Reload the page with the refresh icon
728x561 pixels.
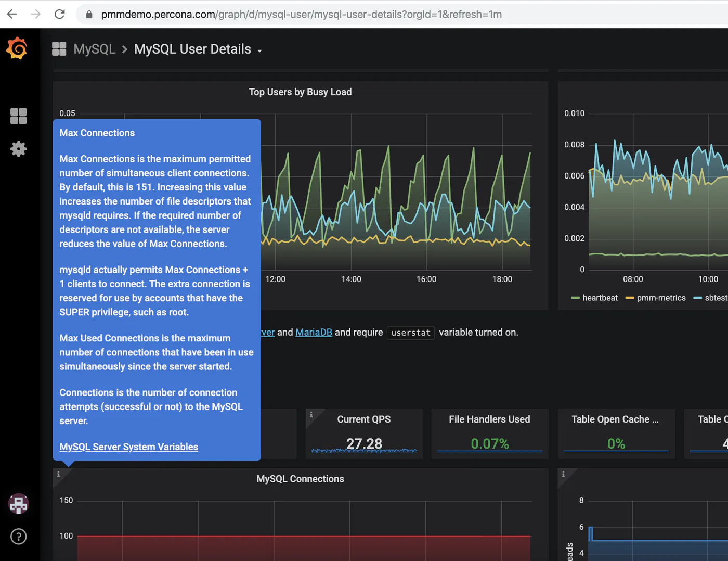(60, 14)
